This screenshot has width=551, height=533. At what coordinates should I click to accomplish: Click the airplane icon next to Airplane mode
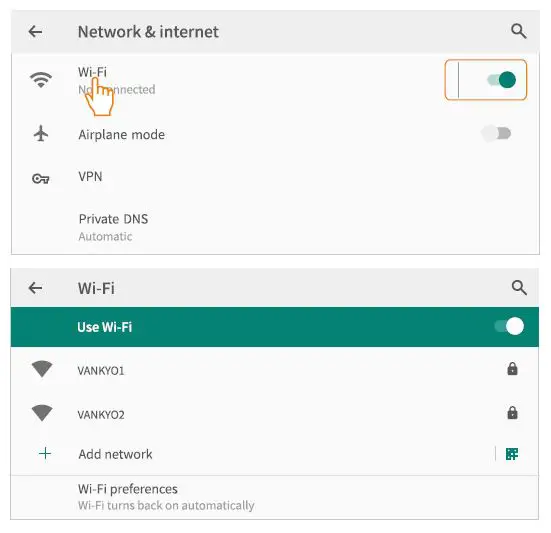click(x=41, y=134)
